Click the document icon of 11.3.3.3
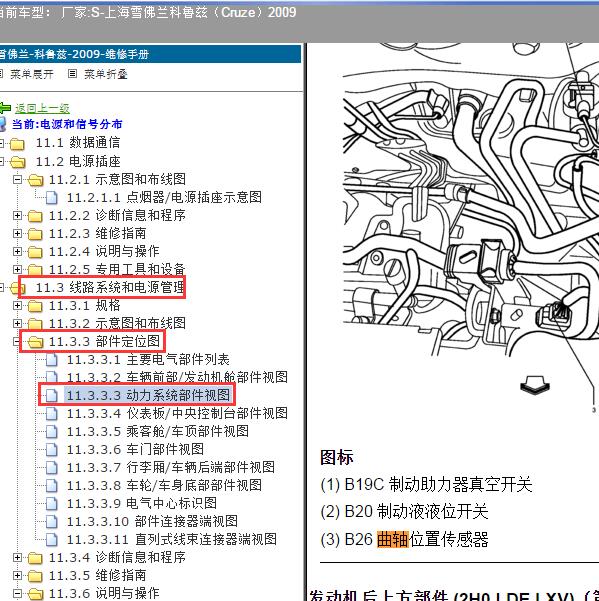599x601 pixels. click(x=51, y=396)
